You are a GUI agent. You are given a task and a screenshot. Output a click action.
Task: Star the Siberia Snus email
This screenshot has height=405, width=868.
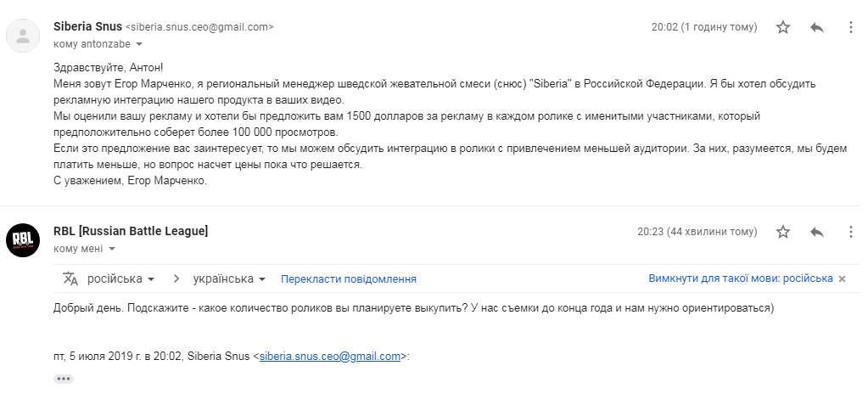point(783,27)
